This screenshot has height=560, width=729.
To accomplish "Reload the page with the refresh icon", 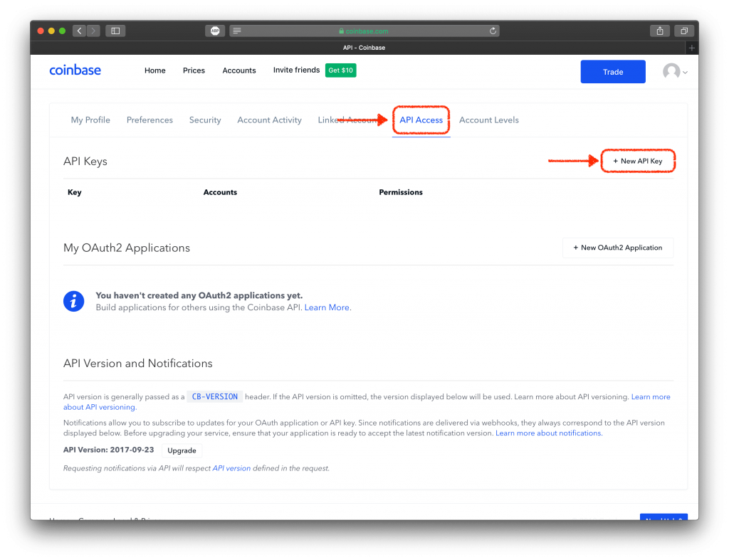I will (493, 31).
